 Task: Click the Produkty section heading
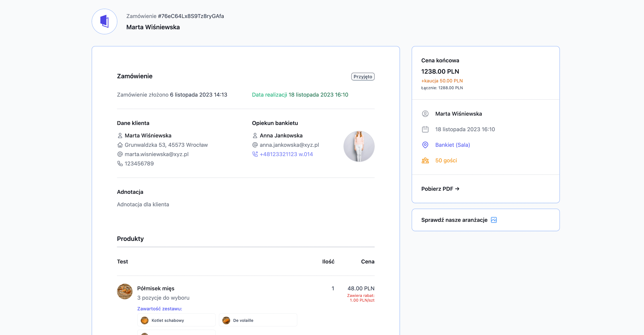[x=130, y=239]
